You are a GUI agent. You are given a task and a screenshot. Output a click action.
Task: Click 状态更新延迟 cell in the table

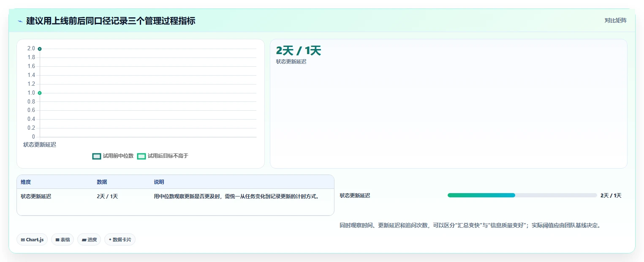click(x=36, y=196)
